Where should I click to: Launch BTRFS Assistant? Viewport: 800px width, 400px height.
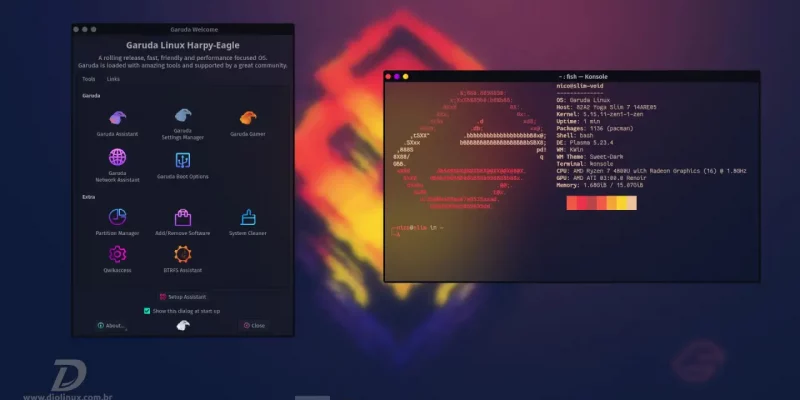tap(183, 259)
